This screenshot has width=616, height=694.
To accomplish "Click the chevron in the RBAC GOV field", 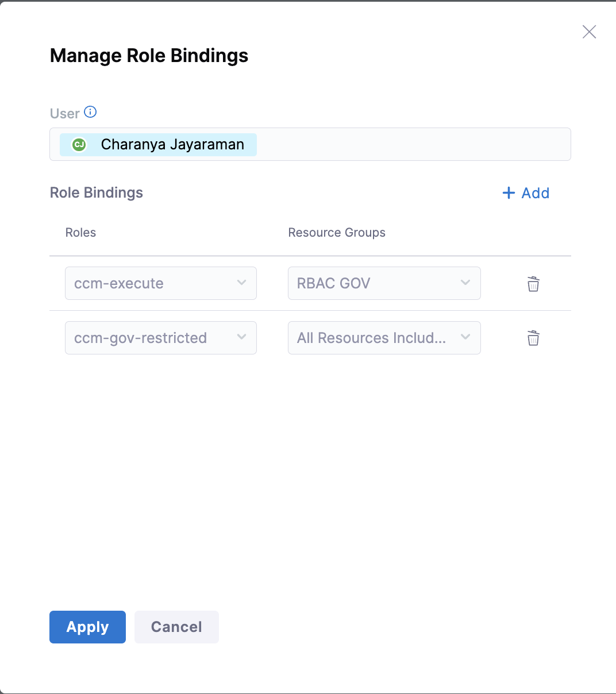I will tap(465, 283).
